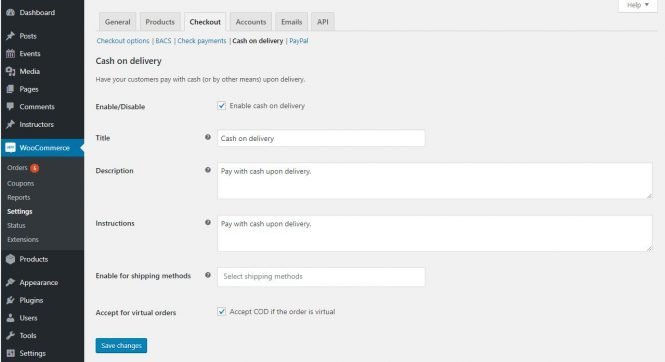Click the Title input field

click(x=321, y=138)
